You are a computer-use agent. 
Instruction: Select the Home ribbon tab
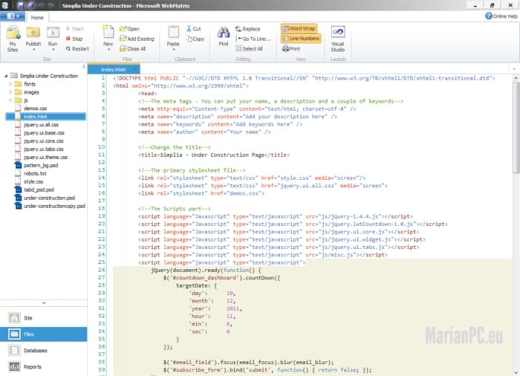click(37, 17)
